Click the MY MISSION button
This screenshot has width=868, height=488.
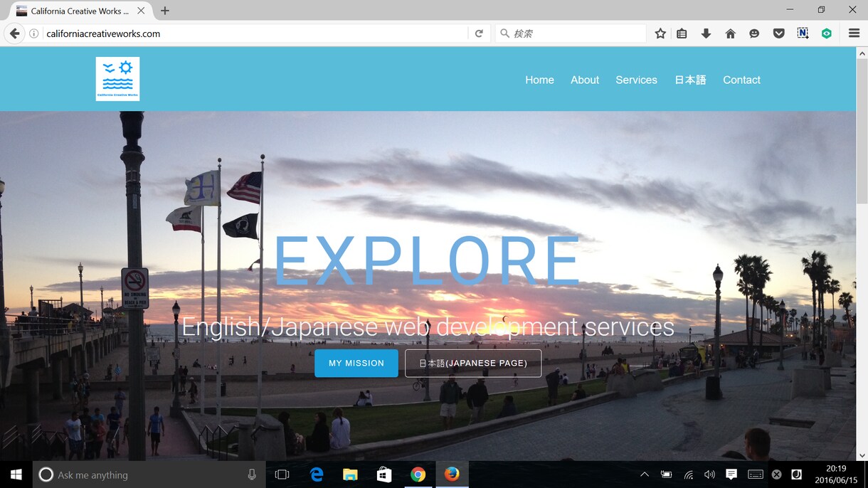coord(356,363)
